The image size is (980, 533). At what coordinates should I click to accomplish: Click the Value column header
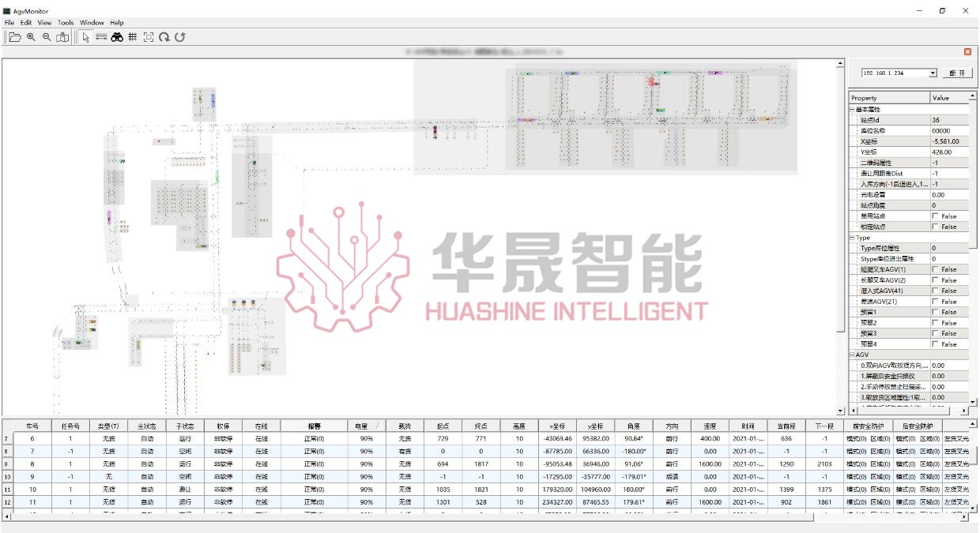(950, 98)
